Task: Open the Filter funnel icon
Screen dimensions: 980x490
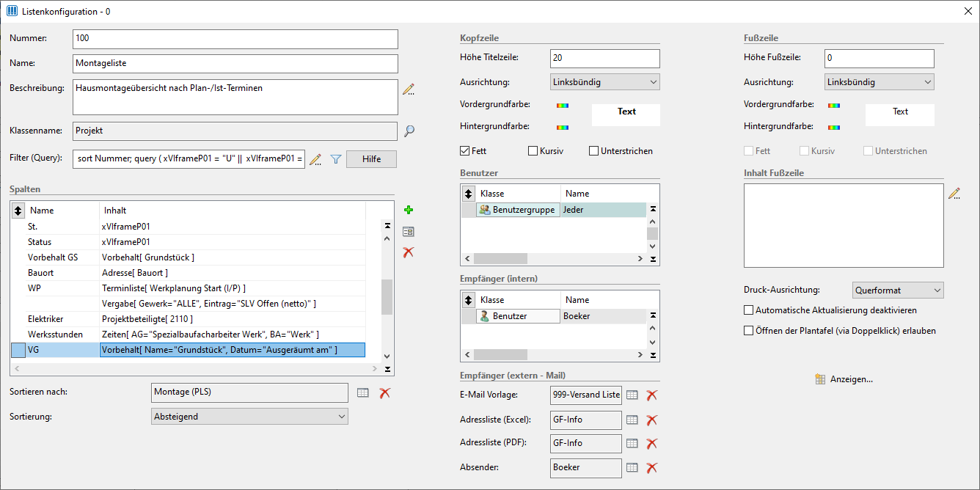Action: coord(336,159)
